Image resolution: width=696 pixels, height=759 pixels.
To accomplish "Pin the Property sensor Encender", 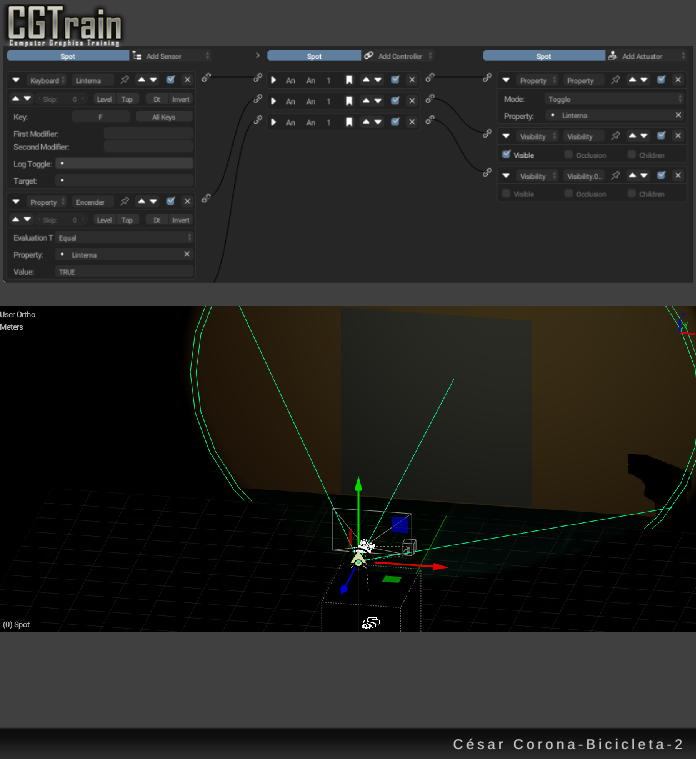I will [125, 202].
